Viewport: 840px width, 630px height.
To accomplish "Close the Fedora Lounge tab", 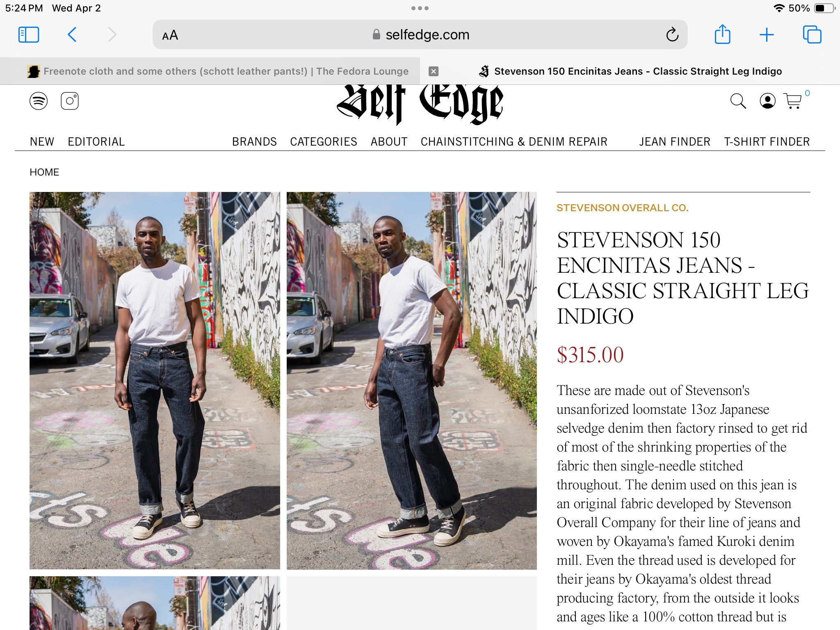I will click(x=434, y=71).
